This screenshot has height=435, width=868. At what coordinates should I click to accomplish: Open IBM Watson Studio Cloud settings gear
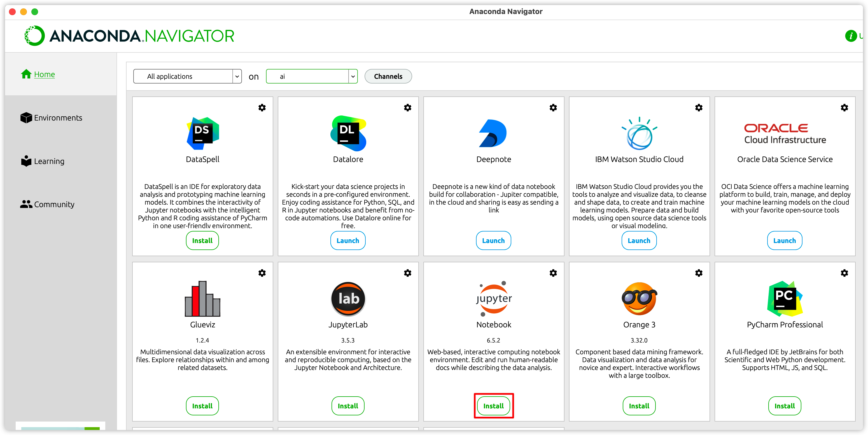[x=699, y=108]
